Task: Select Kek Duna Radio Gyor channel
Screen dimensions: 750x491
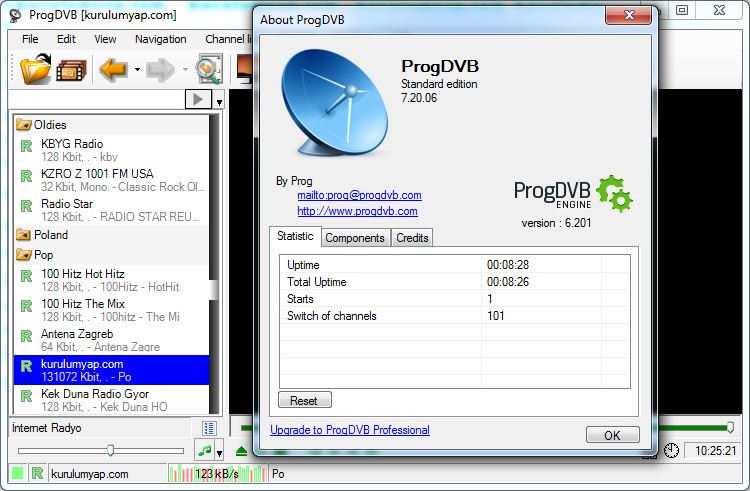Action: (x=111, y=400)
